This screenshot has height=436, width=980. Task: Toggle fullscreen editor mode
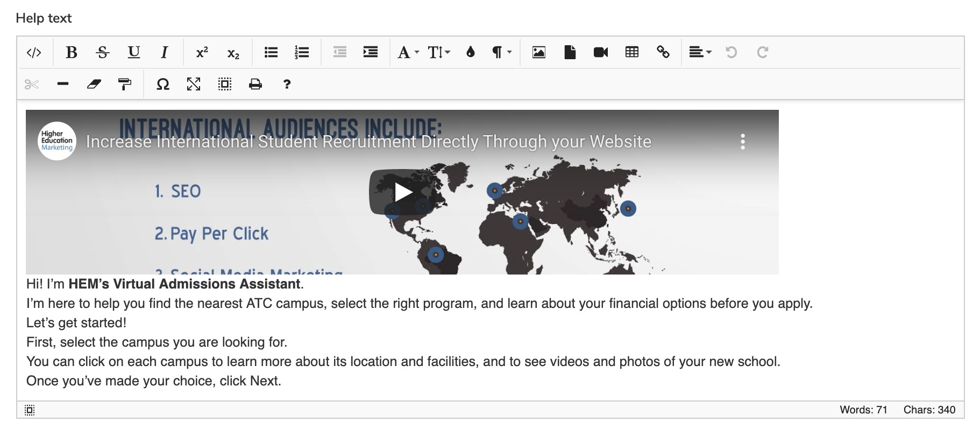[x=194, y=84]
